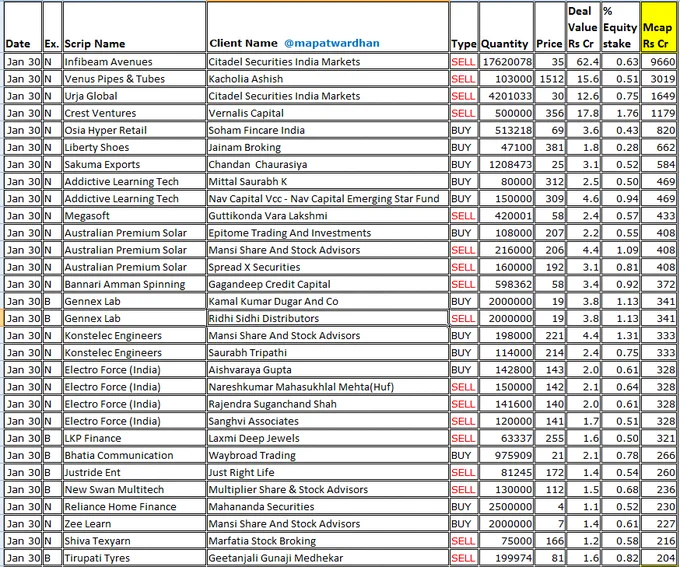Image resolution: width=680 pixels, height=567 pixels.
Task: Click 'Epitome Trading And Investments' cell
Action: pos(328,233)
